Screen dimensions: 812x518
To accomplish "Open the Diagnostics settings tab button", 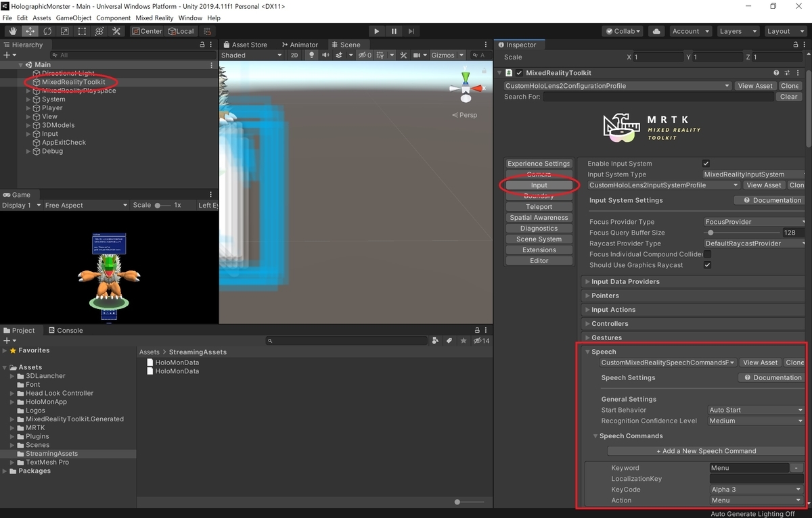I will click(539, 229).
